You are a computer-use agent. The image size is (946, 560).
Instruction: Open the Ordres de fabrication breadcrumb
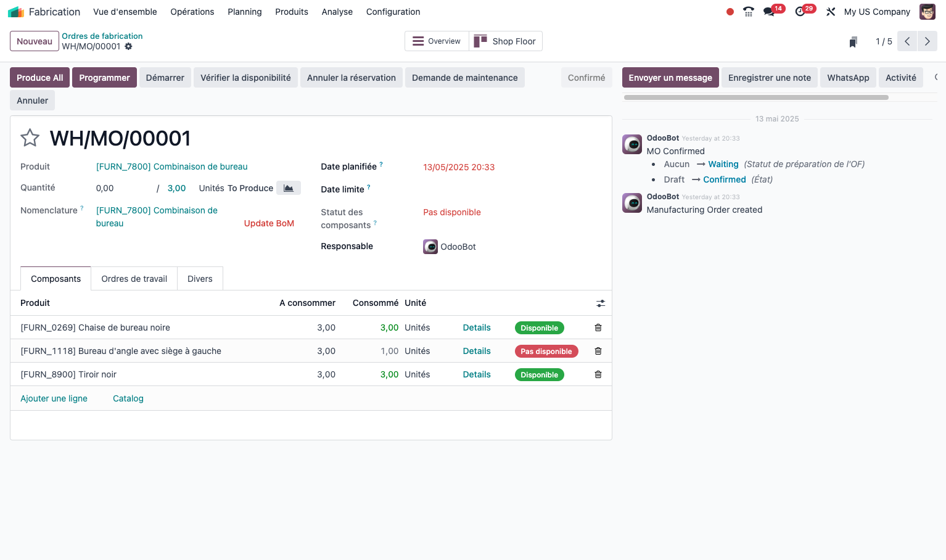(x=102, y=36)
